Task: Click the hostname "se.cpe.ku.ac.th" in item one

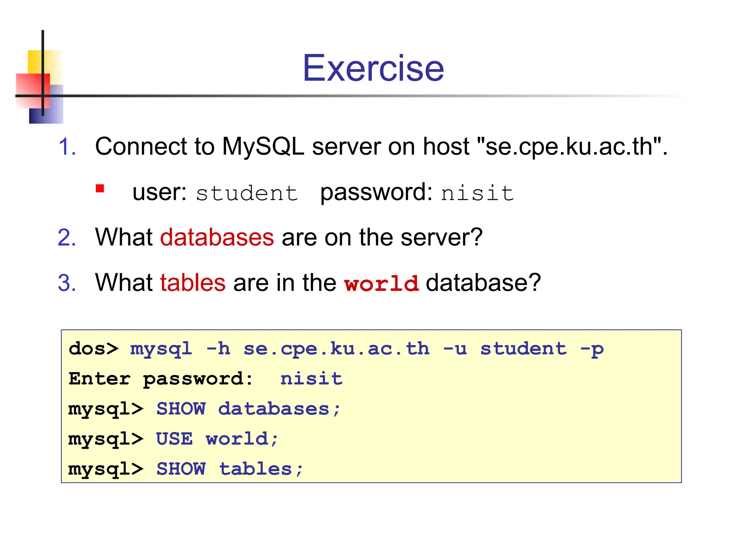Action: pyautogui.click(x=569, y=147)
